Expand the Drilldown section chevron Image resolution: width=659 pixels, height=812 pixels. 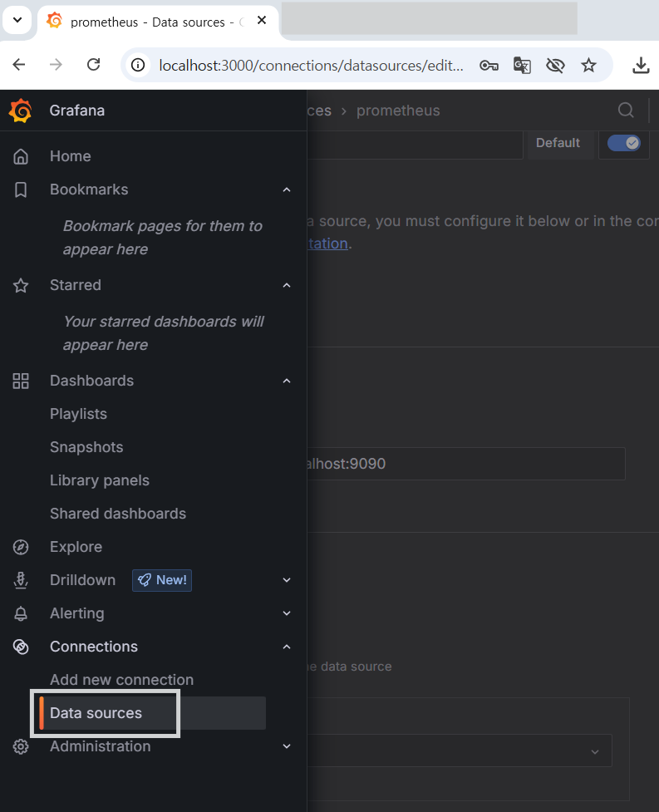coord(287,580)
